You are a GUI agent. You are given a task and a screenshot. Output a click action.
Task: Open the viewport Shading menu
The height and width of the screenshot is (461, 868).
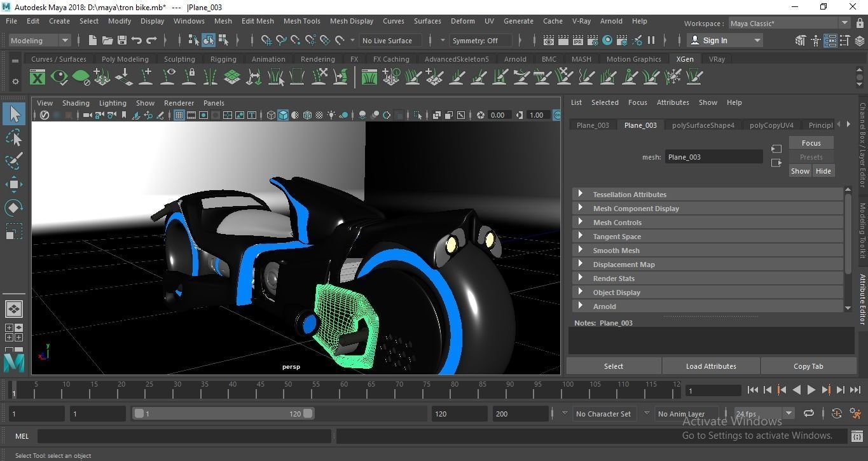[x=76, y=103]
